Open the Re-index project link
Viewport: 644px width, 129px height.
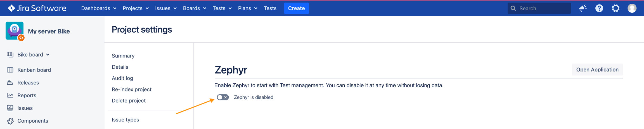point(132,89)
